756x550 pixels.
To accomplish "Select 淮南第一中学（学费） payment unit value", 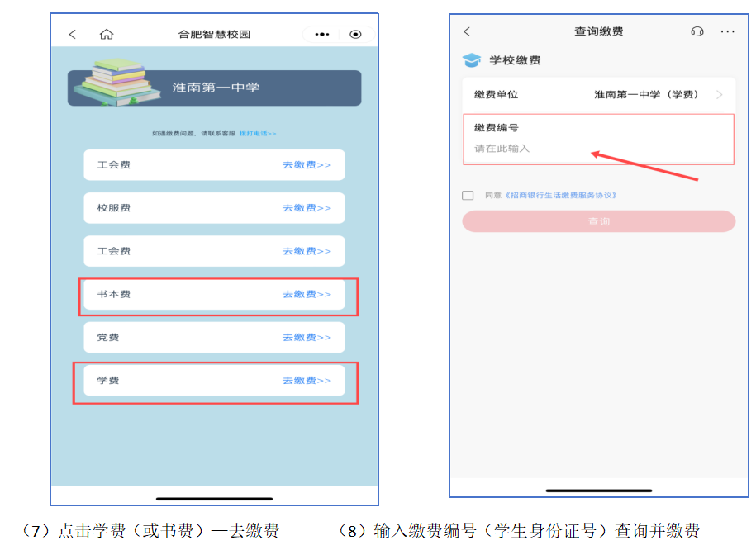I will [x=646, y=95].
